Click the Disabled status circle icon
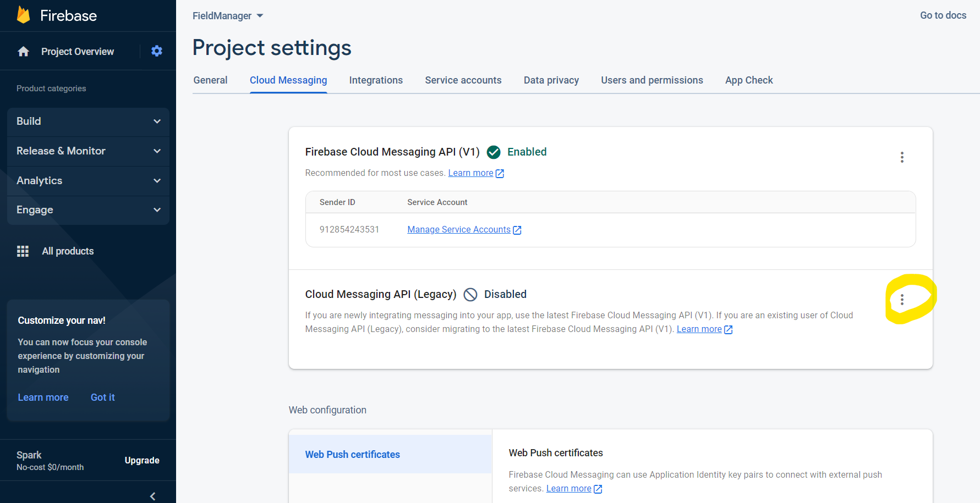 click(470, 295)
